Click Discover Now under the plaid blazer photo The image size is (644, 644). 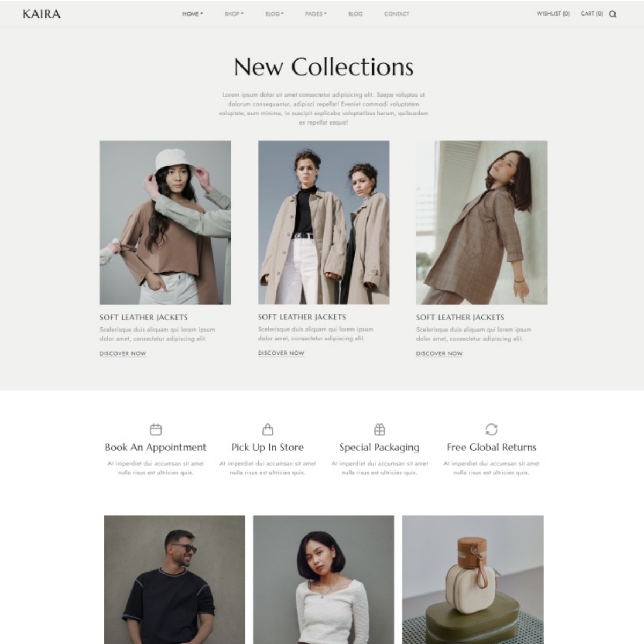[439, 354]
